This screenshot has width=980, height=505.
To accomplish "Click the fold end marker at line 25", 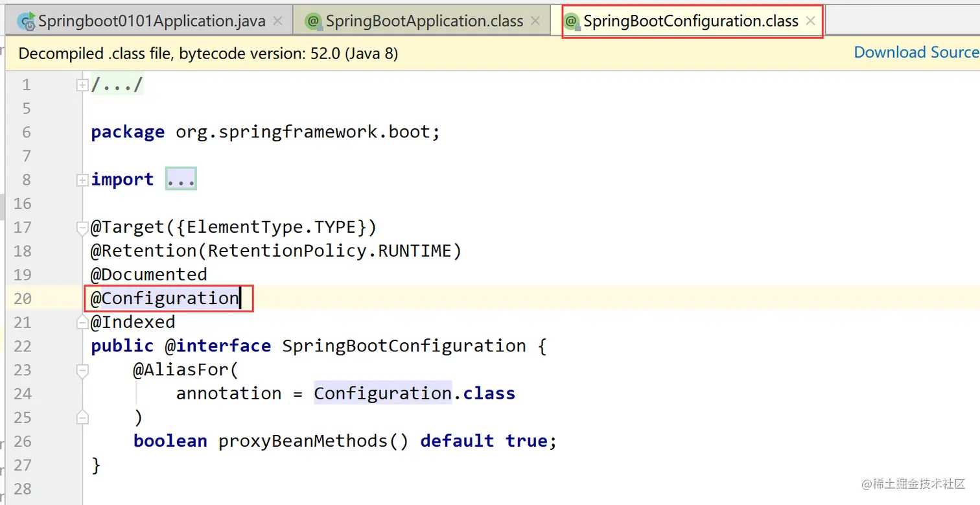I will 82,417.
